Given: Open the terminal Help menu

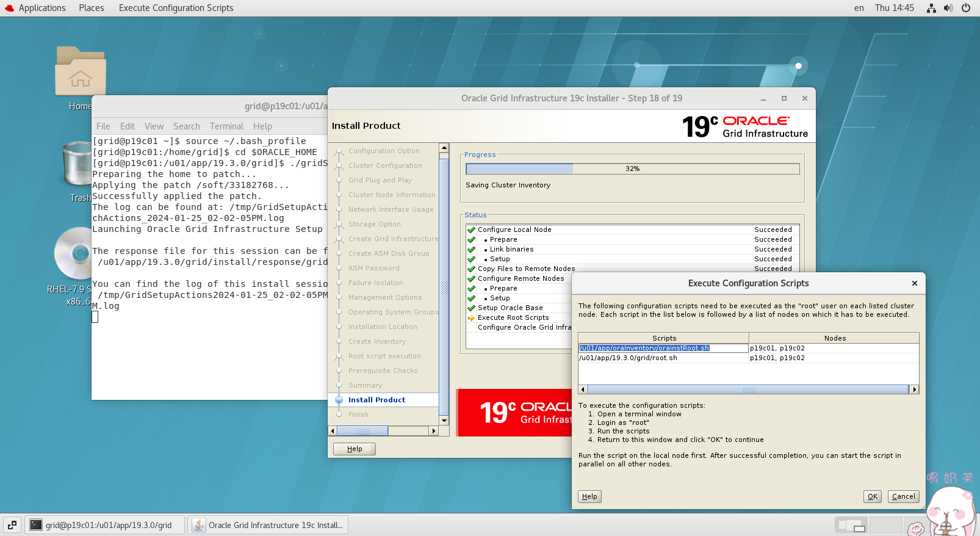Looking at the screenshot, I should (262, 126).
